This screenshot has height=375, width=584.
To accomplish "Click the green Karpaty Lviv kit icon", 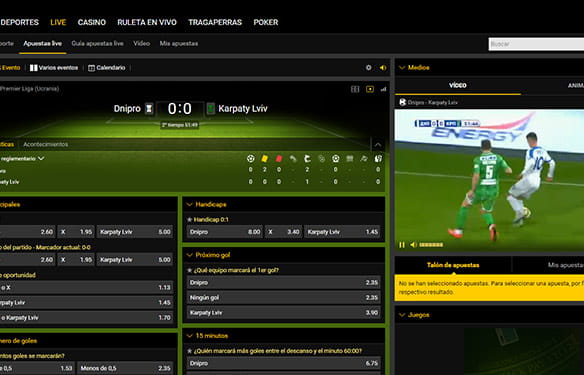I will tap(210, 108).
